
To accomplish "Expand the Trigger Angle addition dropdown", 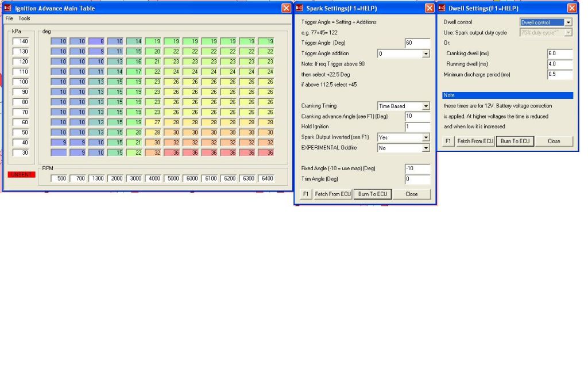I will pos(425,53).
